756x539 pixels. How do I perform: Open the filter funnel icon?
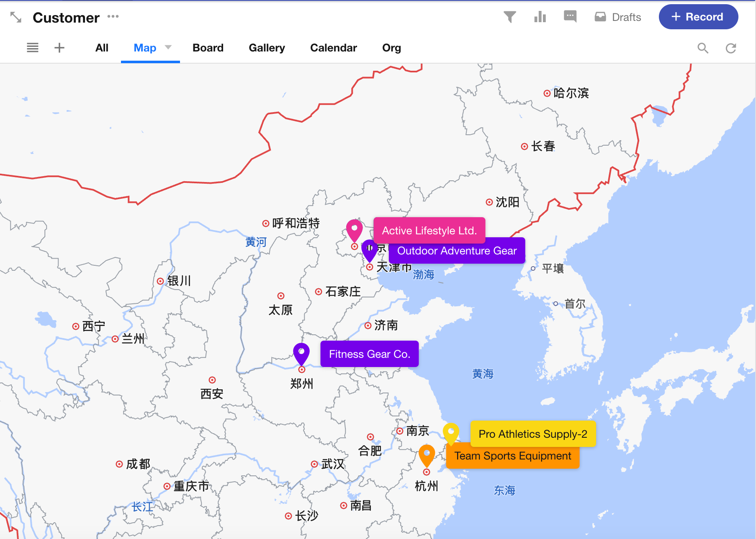click(x=509, y=17)
